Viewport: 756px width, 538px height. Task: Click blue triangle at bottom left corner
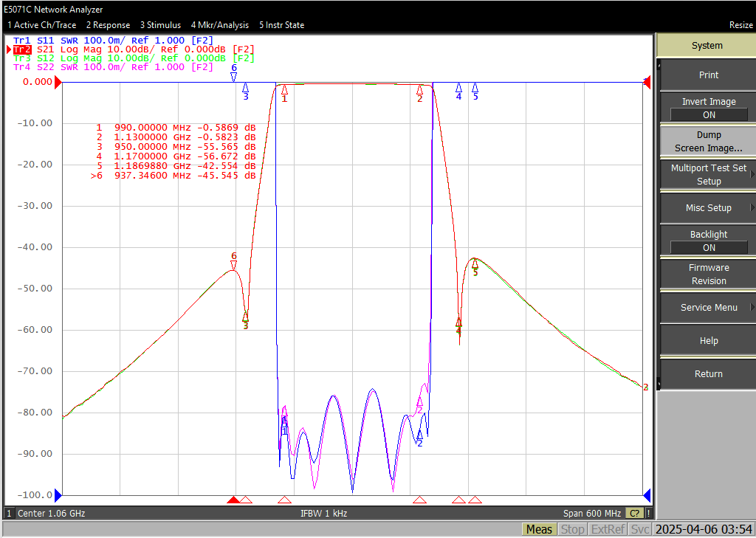[x=58, y=495]
